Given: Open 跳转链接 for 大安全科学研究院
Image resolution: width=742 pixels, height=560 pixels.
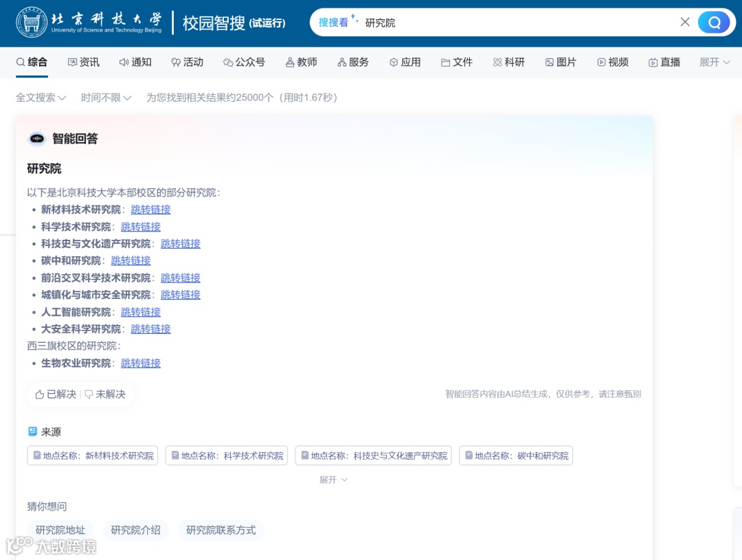Looking at the screenshot, I should [150, 329].
